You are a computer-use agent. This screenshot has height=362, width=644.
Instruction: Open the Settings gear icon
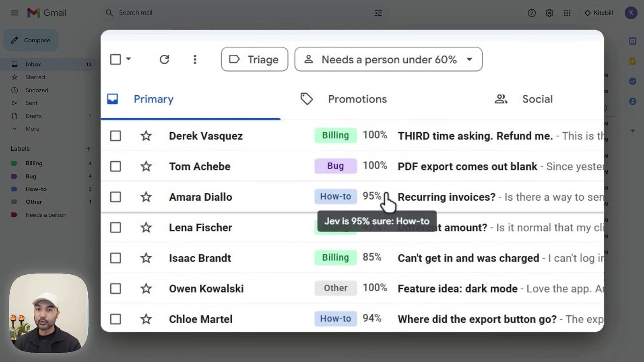(x=549, y=13)
